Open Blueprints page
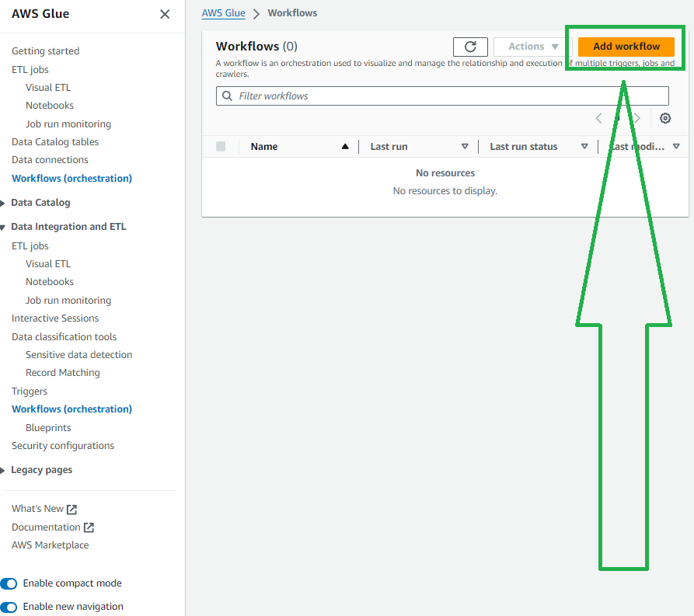The height and width of the screenshot is (616, 694). (48, 428)
